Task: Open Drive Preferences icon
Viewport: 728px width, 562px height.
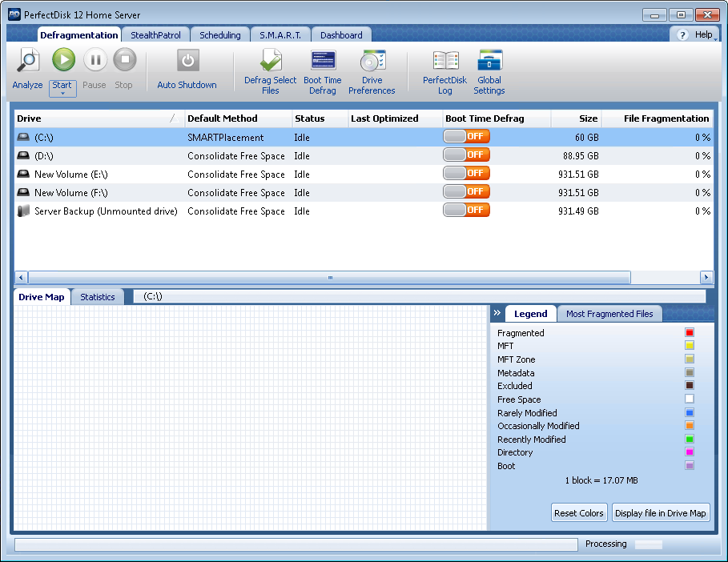Action: click(372, 61)
